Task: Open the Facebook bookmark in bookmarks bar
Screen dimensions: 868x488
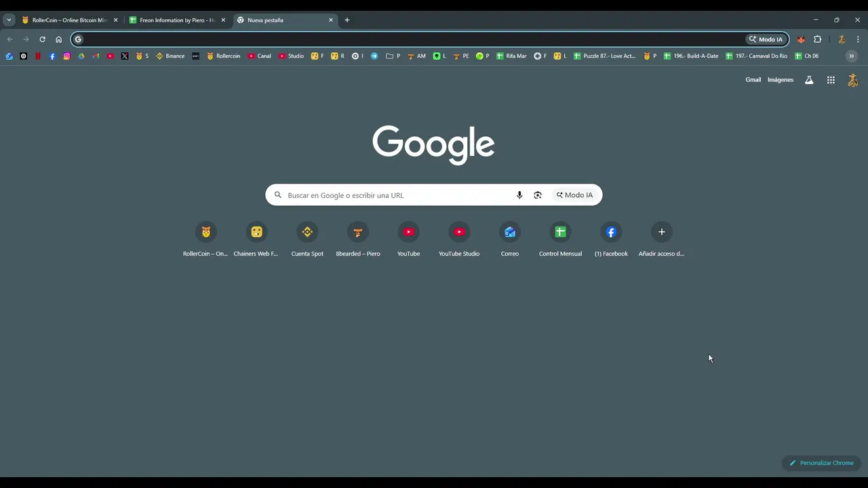Action: coord(52,56)
